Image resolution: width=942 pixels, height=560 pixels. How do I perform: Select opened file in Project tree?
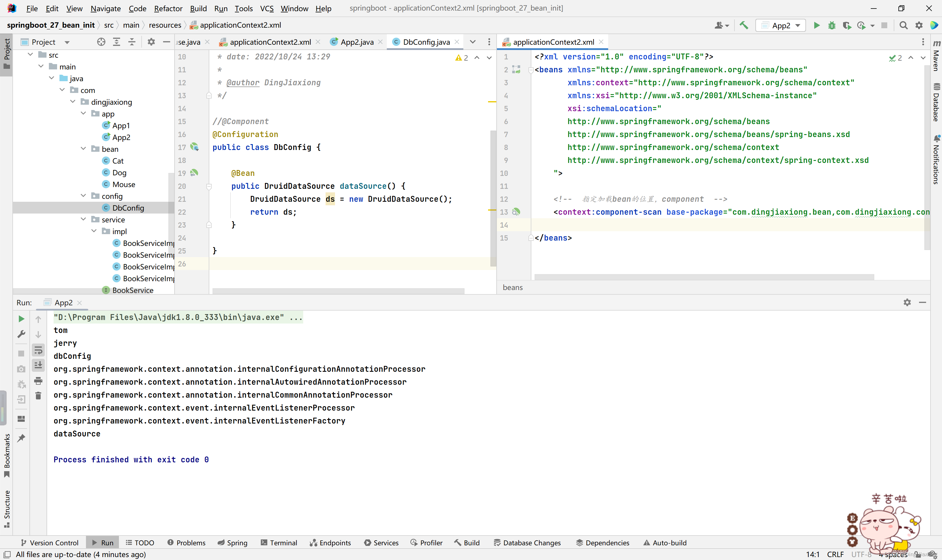tap(101, 42)
